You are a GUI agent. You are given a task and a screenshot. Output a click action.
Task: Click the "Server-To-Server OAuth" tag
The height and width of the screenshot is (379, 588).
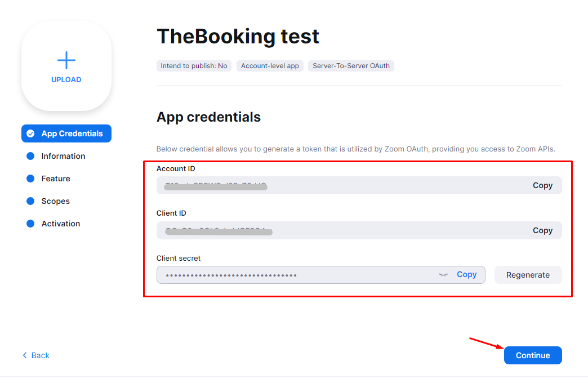tap(351, 66)
